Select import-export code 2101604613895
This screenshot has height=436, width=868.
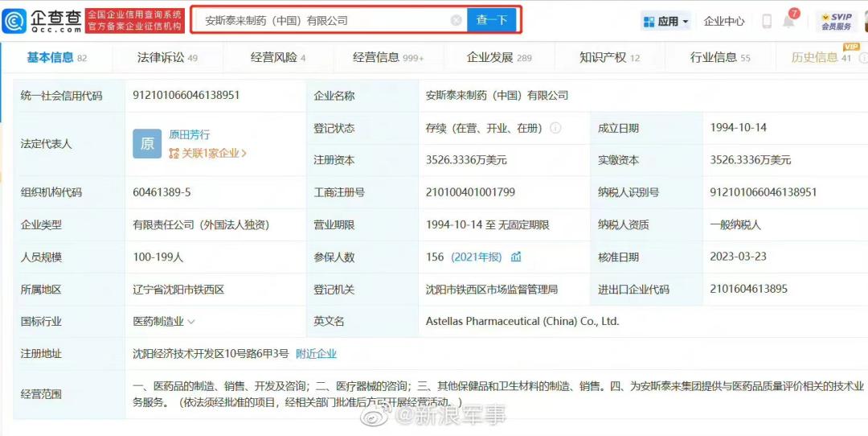click(x=748, y=289)
